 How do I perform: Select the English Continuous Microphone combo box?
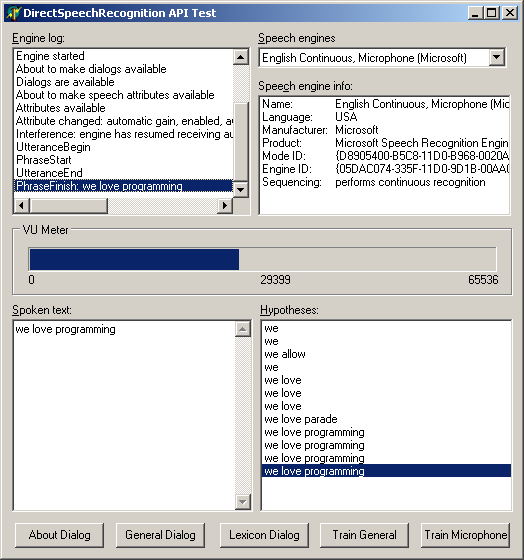click(382, 58)
